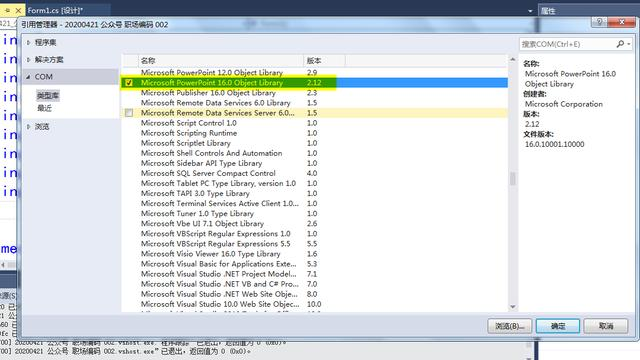This screenshot has width=640, height=360.
Task: Switch to the Form1.cs design tab
Action: (56, 11)
